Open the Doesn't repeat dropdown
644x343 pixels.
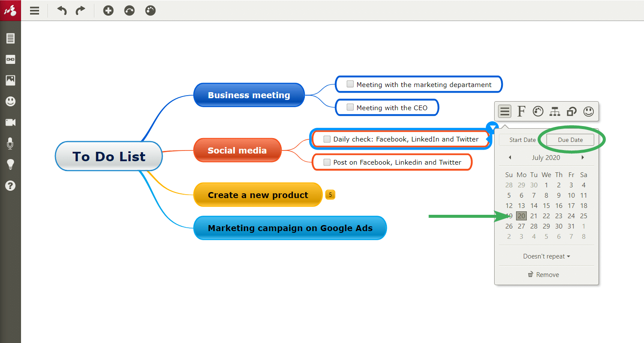546,255
